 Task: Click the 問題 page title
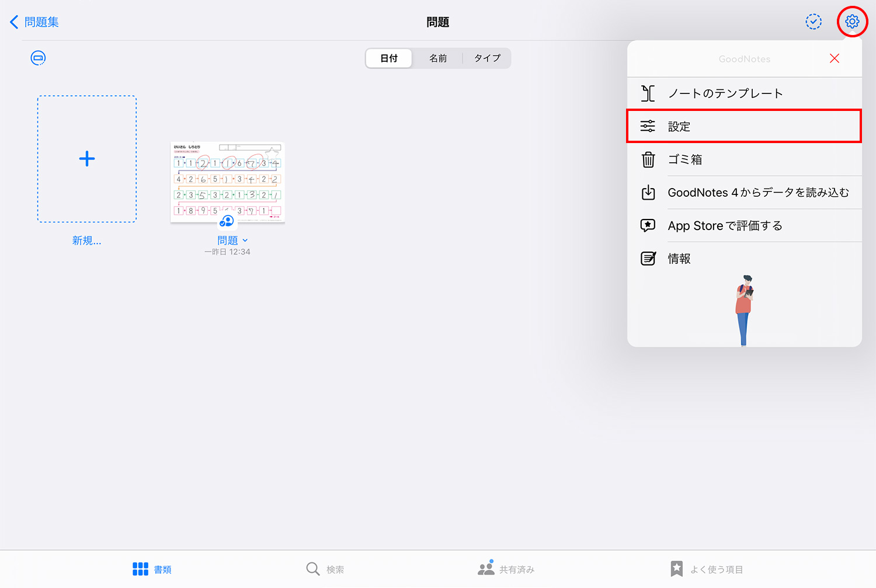438,22
